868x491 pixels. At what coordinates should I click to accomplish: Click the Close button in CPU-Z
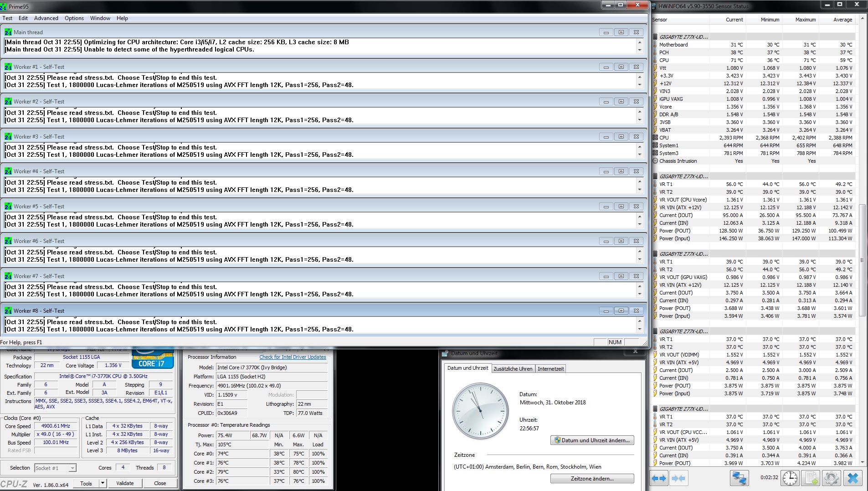click(160, 483)
